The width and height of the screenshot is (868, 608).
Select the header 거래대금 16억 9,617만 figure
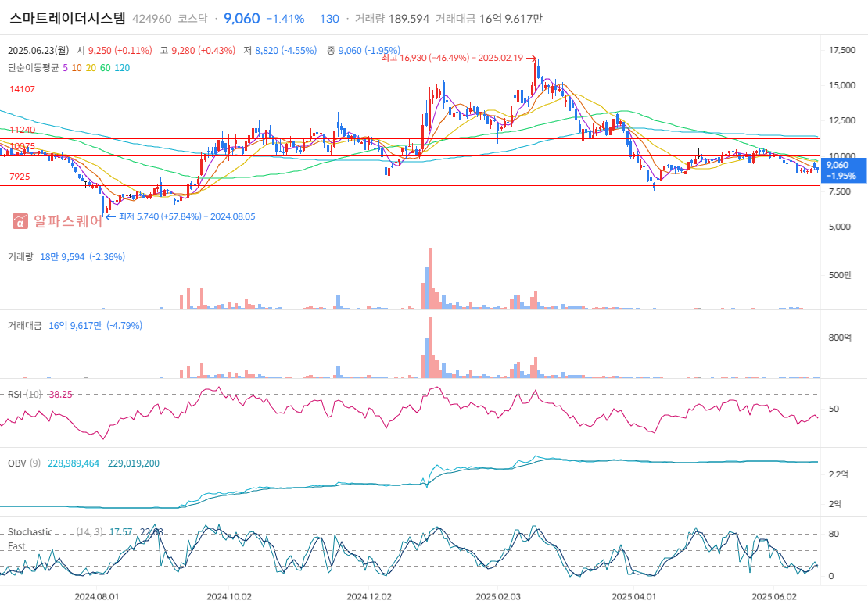(x=489, y=19)
